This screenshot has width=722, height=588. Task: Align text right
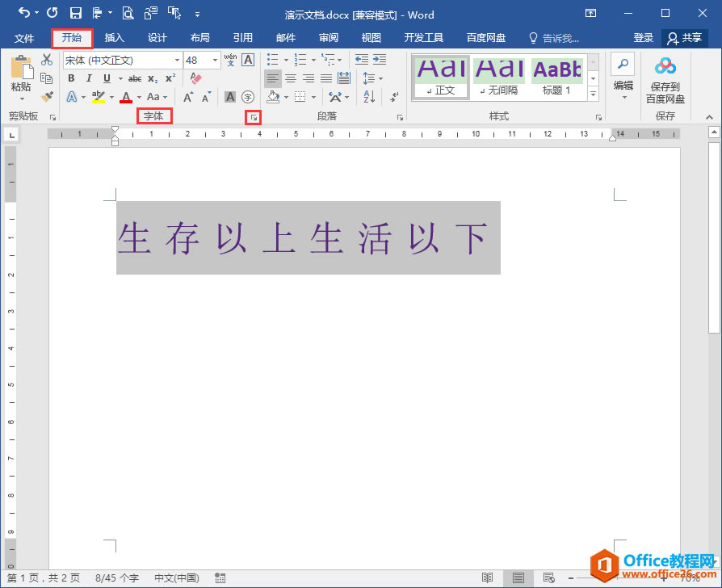coord(309,78)
